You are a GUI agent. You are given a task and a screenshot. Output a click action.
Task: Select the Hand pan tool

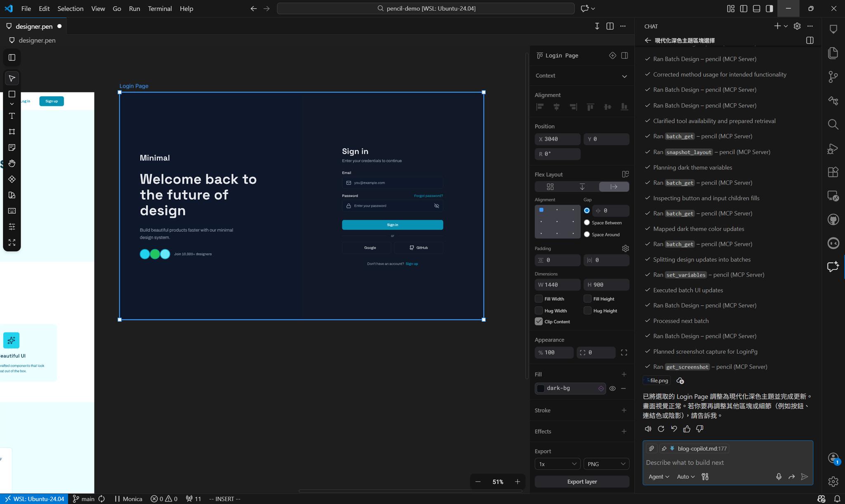click(x=12, y=163)
